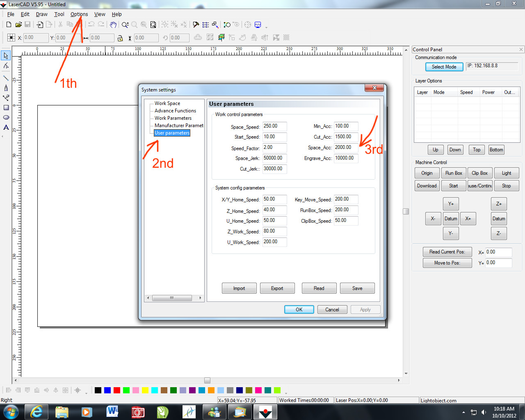Pick the Ellipse drawing tool
Screen dimensions: 525x420
[6, 118]
